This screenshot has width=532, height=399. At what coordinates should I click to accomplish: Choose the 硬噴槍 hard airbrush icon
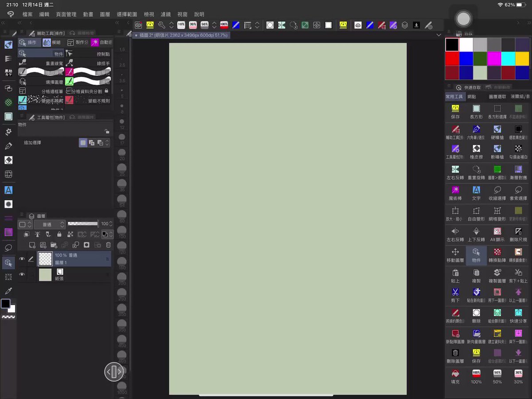pos(497,129)
